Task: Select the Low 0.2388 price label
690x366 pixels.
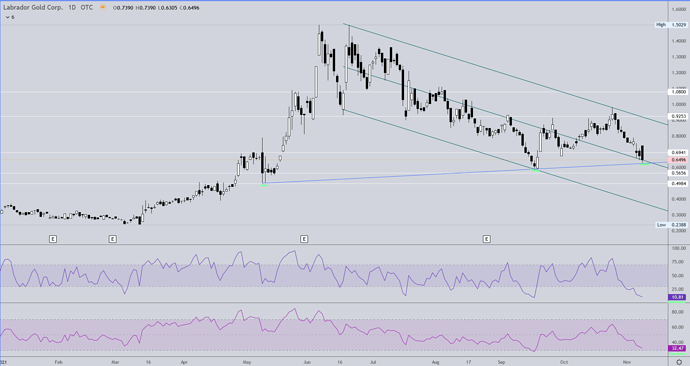Action: [x=672, y=225]
